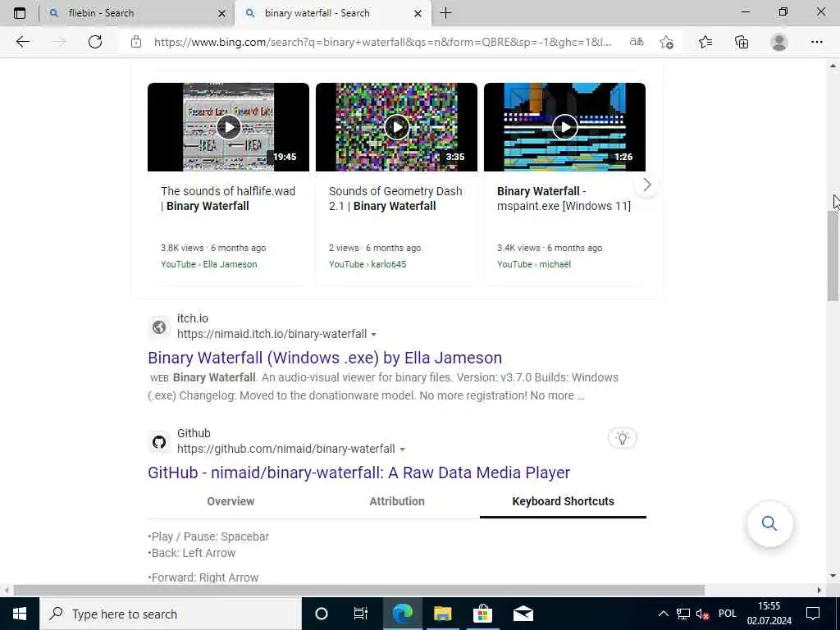This screenshot has width=840, height=630.
Task: Open the Mail app from taskbar
Action: click(x=523, y=614)
